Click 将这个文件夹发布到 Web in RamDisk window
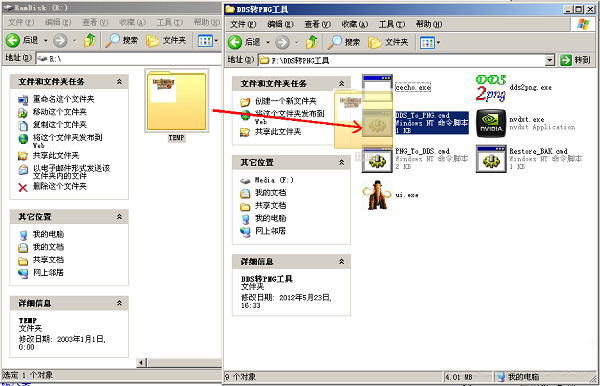This screenshot has height=386, width=600. pos(60,140)
